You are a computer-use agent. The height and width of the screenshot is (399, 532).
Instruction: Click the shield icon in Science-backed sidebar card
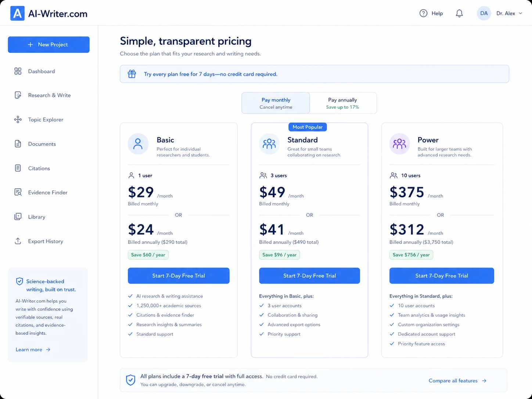19,281
